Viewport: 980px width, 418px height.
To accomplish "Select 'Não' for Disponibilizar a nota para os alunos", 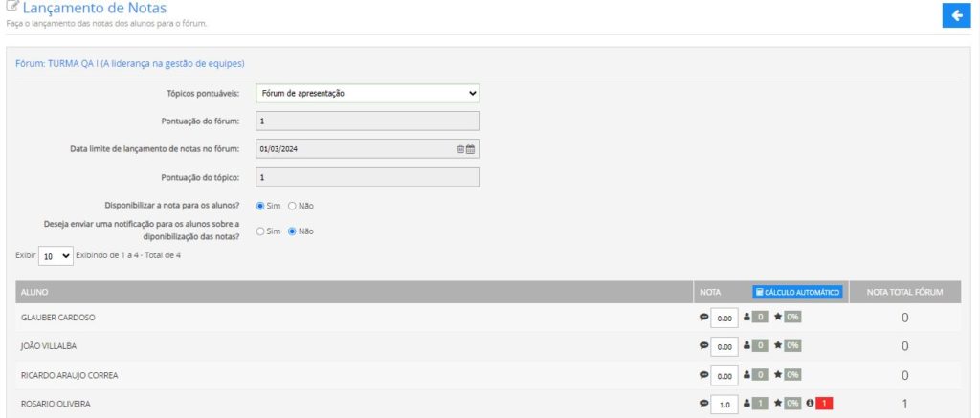I will (292, 206).
